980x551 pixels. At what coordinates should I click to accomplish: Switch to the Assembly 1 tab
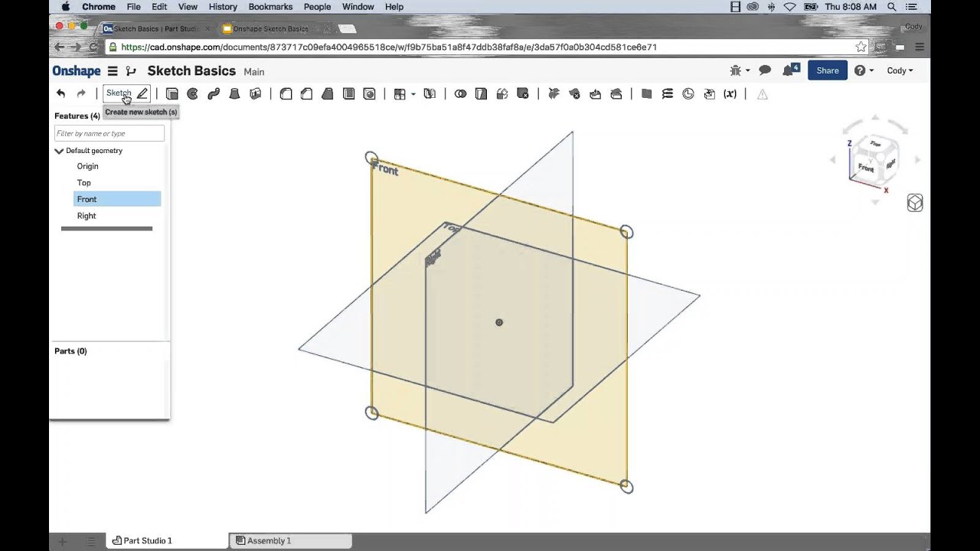tap(291, 540)
